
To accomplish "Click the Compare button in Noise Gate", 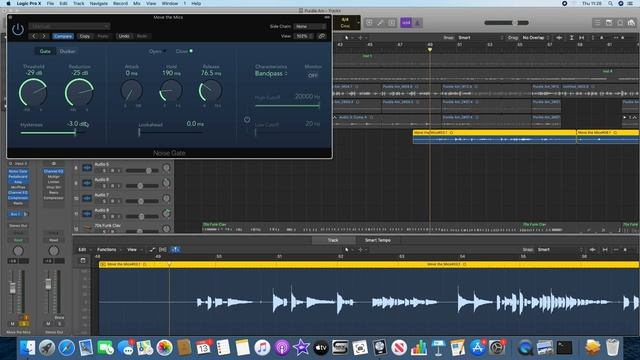I will (x=63, y=36).
